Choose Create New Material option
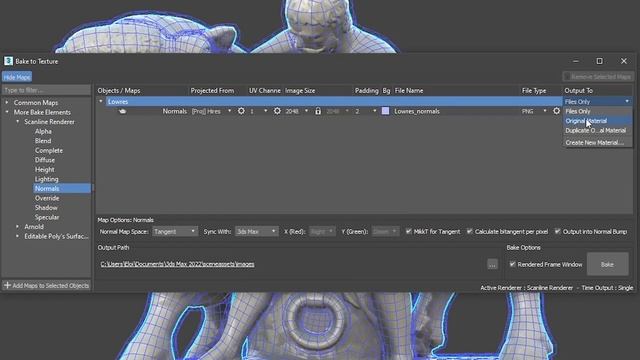Viewport: 640px width, 360px height. tap(598, 142)
